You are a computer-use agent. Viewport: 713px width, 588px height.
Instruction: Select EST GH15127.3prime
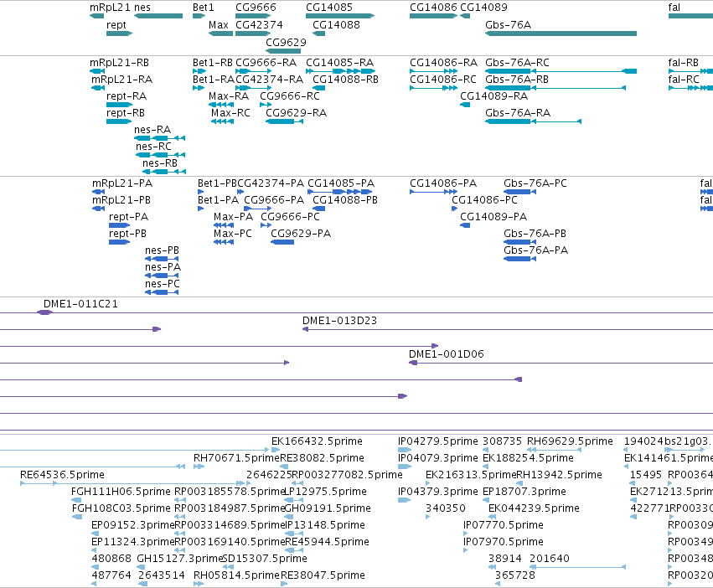click(180, 559)
